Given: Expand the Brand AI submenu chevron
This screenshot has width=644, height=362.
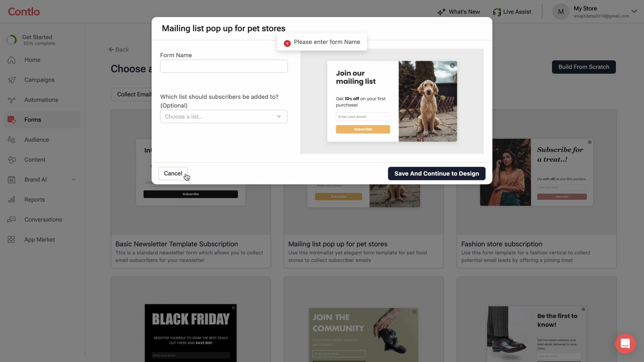Looking at the screenshot, I should click(73, 179).
